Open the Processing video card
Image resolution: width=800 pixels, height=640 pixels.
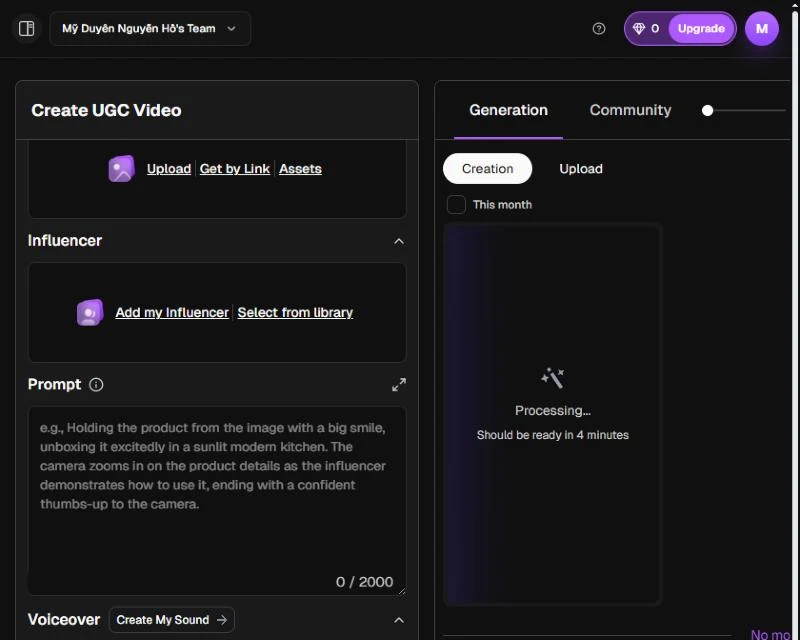coord(553,414)
